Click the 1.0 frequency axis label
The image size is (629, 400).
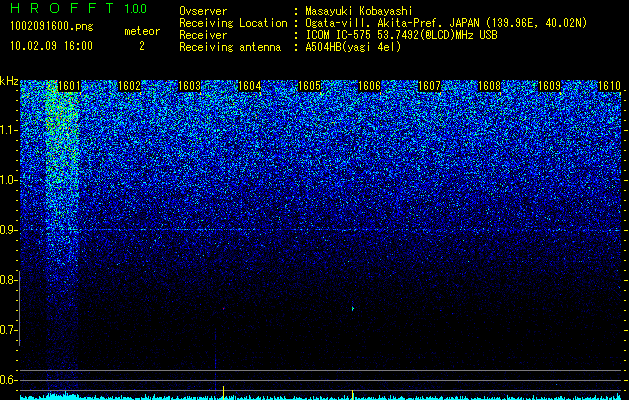click(8, 180)
